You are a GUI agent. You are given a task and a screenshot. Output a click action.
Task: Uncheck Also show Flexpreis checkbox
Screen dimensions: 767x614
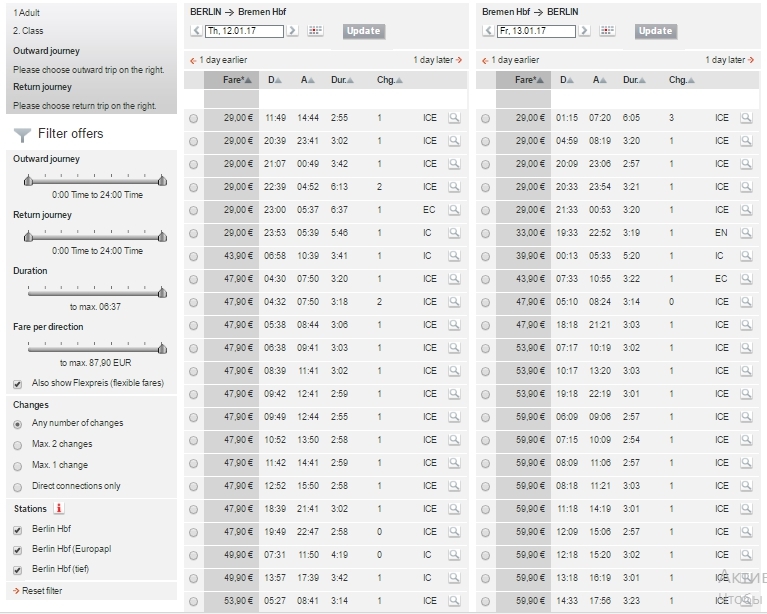17,383
